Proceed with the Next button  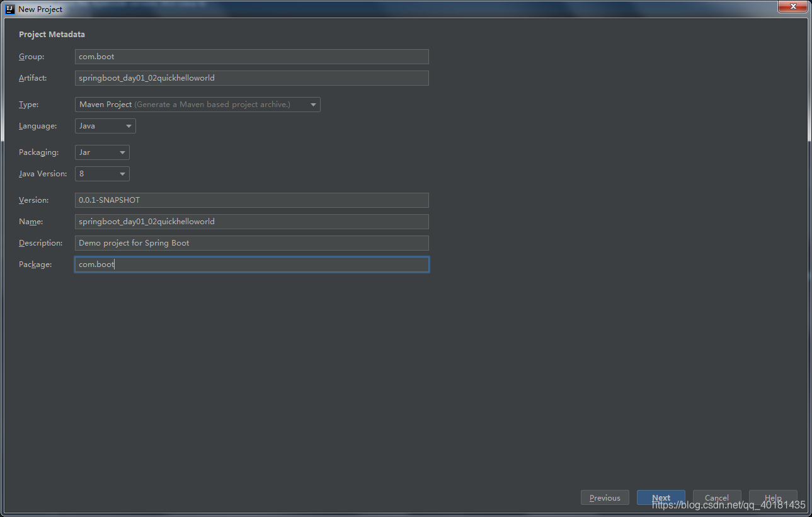(661, 497)
